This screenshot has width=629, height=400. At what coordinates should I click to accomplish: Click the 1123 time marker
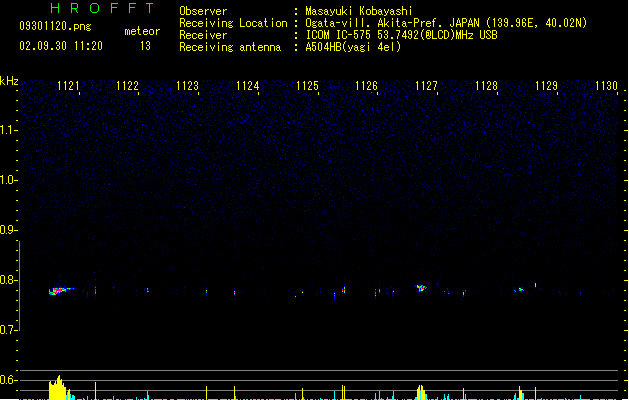pos(187,86)
